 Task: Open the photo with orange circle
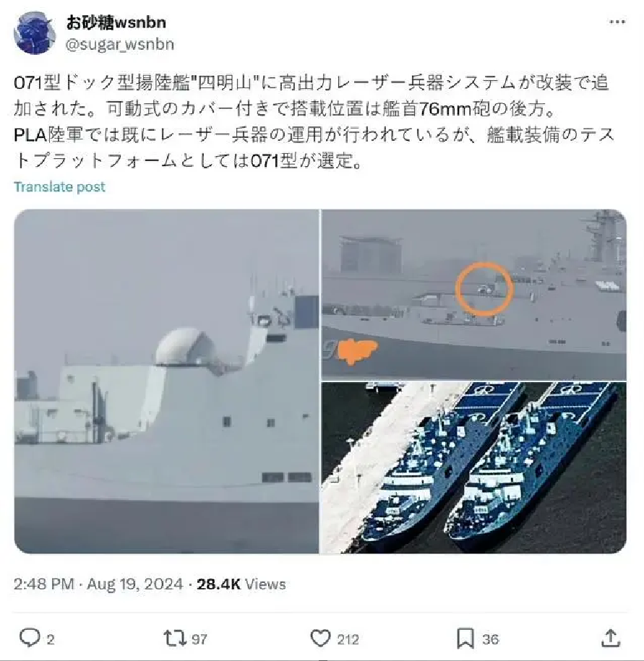coord(474,294)
